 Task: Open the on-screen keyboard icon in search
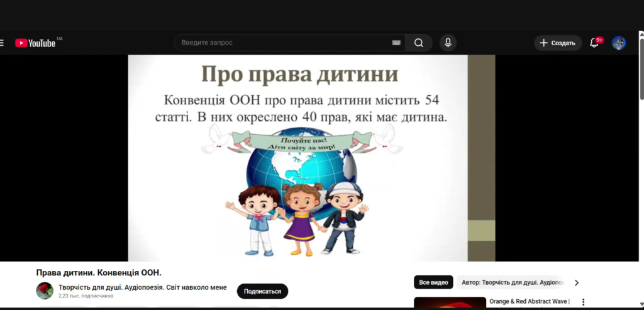pos(396,43)
